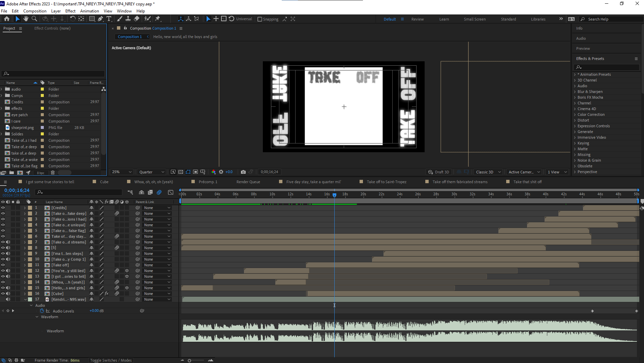Open the Graph Editor in timeline
The width and height of the screenshot is (644, 363).
[x=171, y=192]
